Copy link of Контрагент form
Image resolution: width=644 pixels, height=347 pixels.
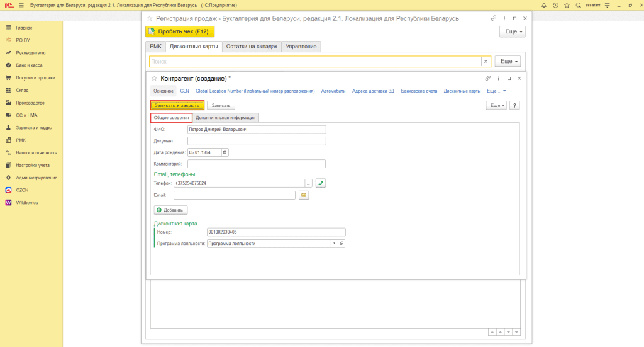pyautogui.click(x=487, y=79)
